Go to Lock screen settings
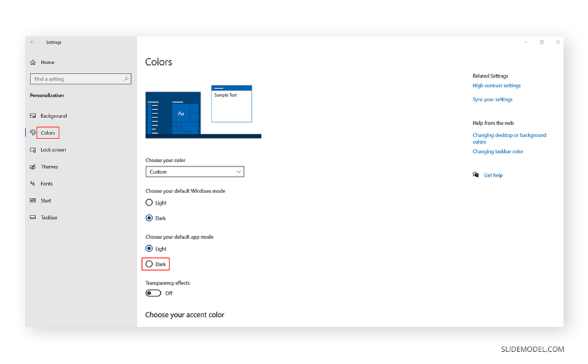The width and height of the screenshot is (588, 364). point(53,149)
